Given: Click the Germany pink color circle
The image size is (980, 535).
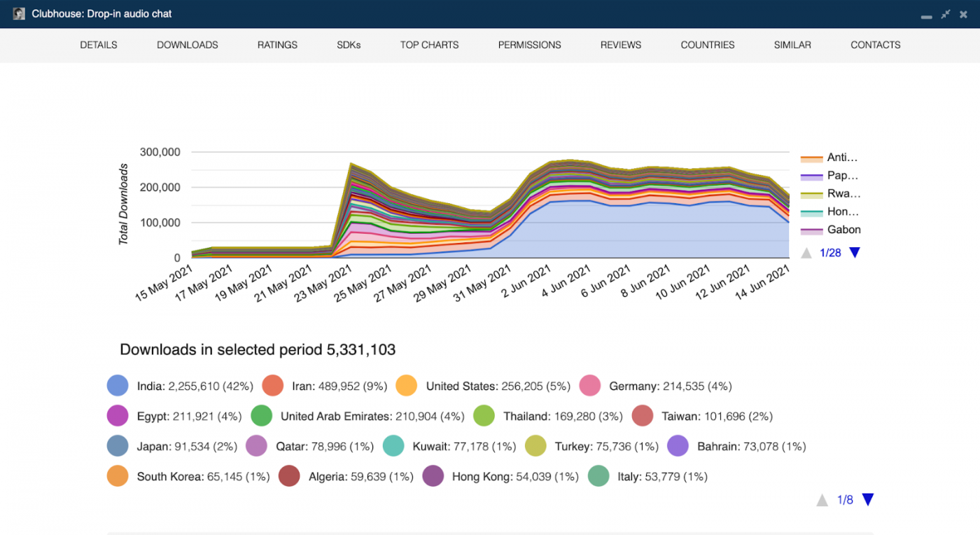Looking at the screenshot, I should point(590,386).
